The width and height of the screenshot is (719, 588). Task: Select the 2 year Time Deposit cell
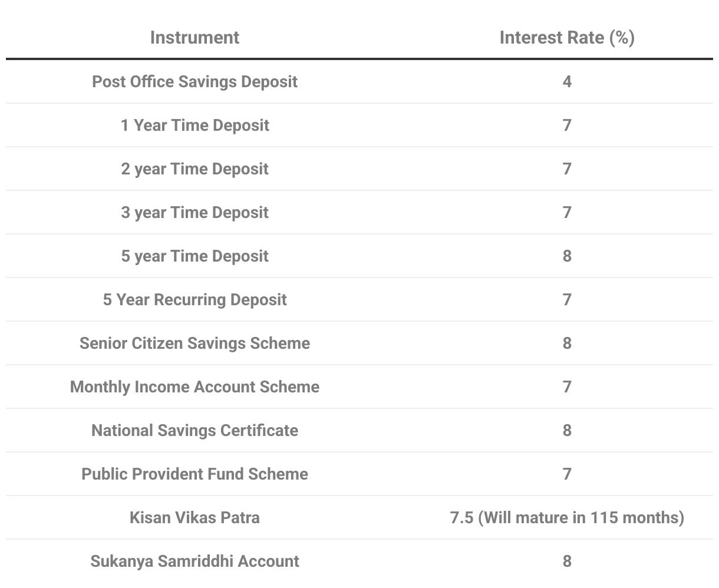[x=194, y=169]
